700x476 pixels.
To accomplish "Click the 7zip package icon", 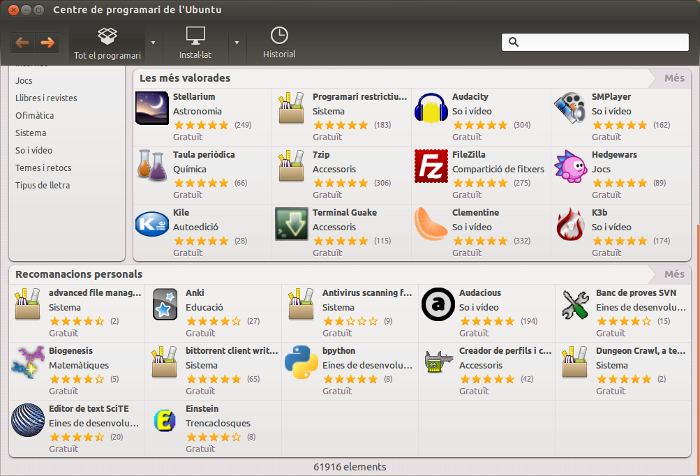I will pyautogui.click(x=292, y=166).
